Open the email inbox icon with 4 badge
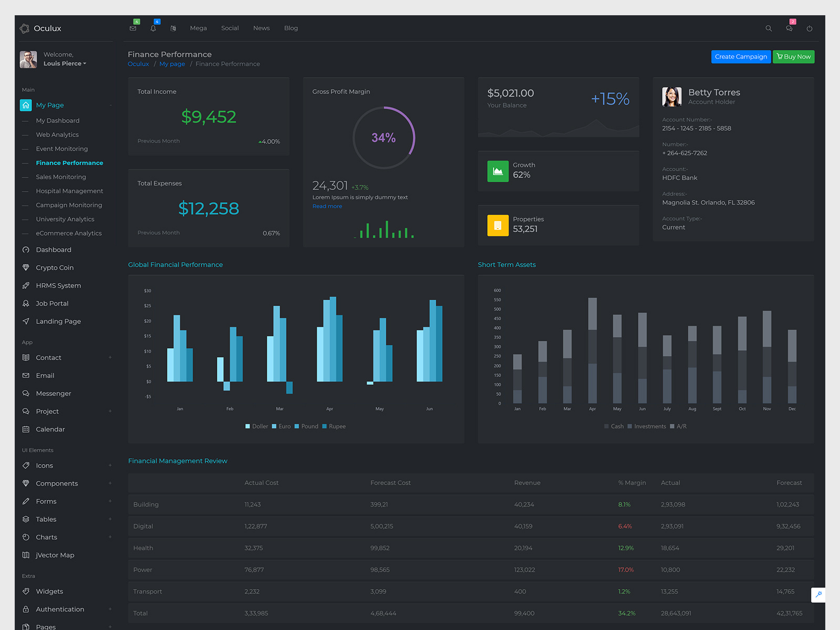This screenshot has height=630, width=840. click(x=133, y=28)
